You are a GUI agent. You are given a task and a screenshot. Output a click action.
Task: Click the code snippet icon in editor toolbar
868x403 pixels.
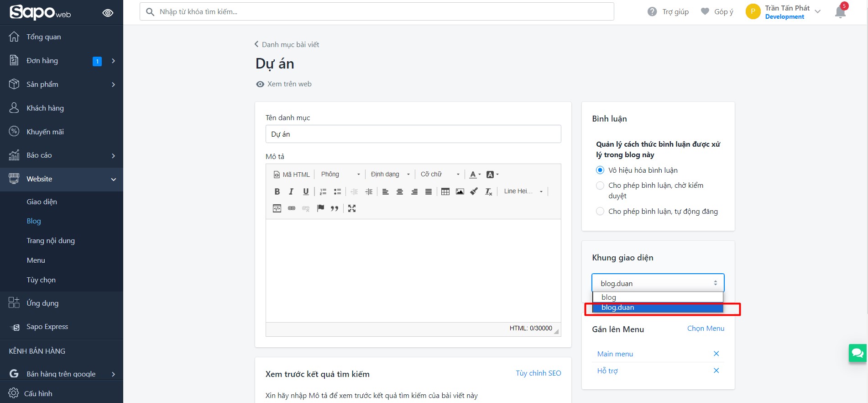pos(277,208)
